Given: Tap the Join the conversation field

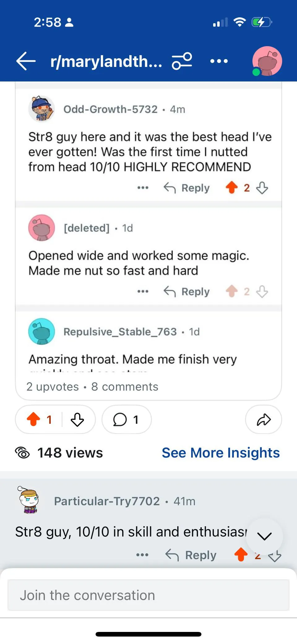Looking at the screenshot, I should [x=148, y=595].
